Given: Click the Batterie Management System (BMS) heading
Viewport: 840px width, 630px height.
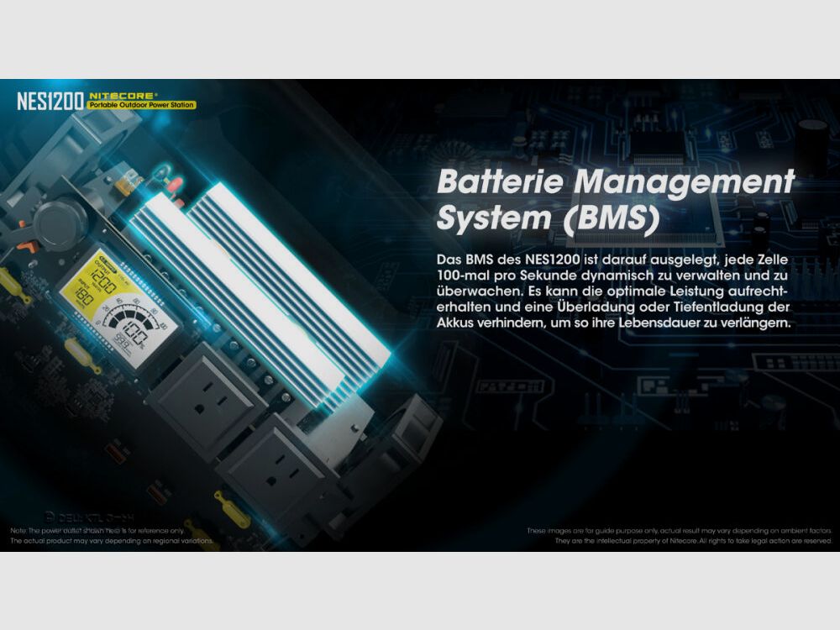Looking at the screenshot, I should (x=615, y=199).
